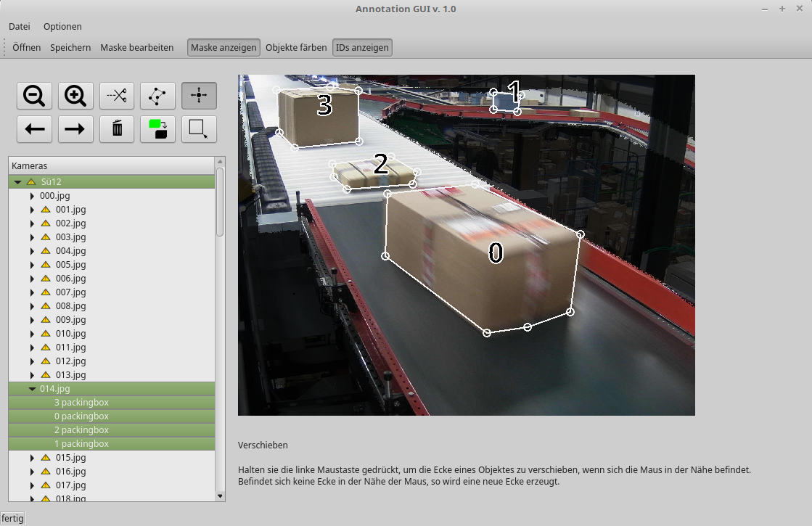Go to previous image with left arrow
Screen dimensions: 812x526
(35, 129)
